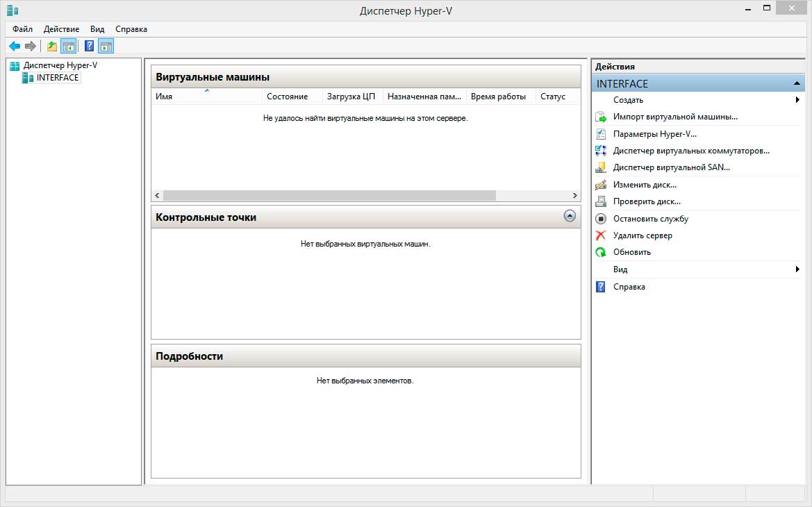The image size is (812, 507).
Task: Click the up-one-level folder toolbar icon
Action: pos(52,47)
